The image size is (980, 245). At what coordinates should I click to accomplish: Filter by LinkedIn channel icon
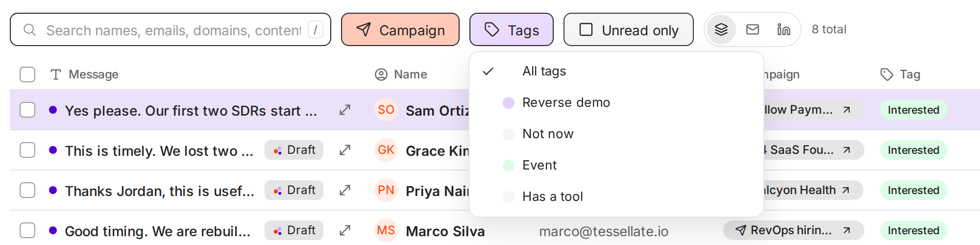tap(784, 29)
